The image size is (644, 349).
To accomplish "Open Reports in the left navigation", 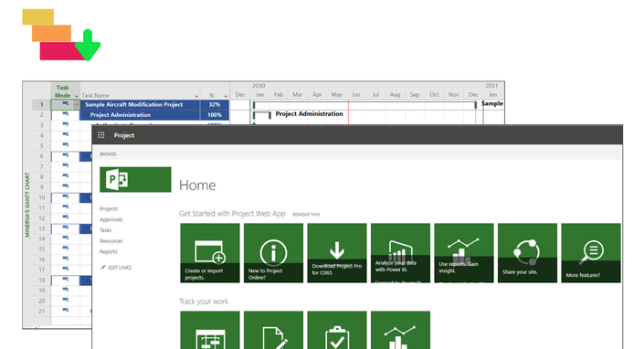I will 109,251.
